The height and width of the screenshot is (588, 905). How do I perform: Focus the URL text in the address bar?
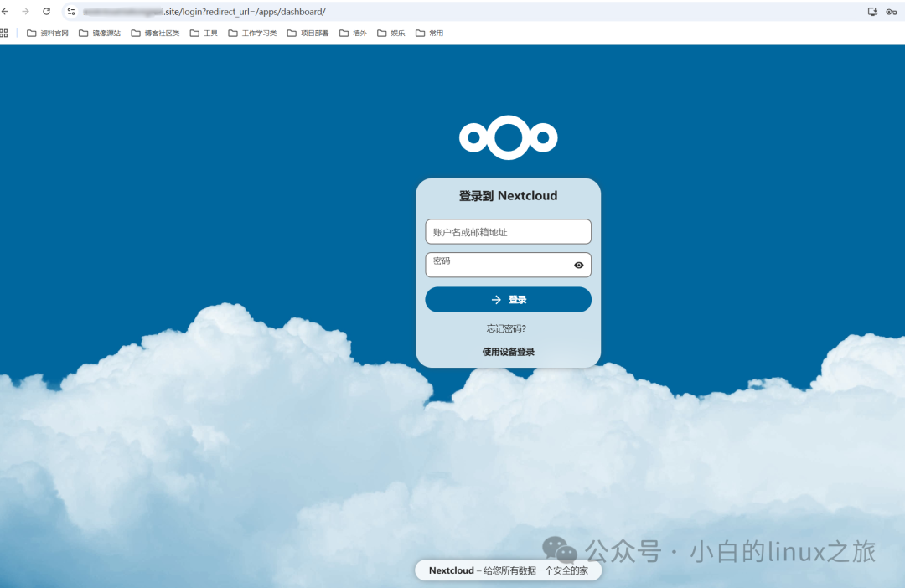204,12
